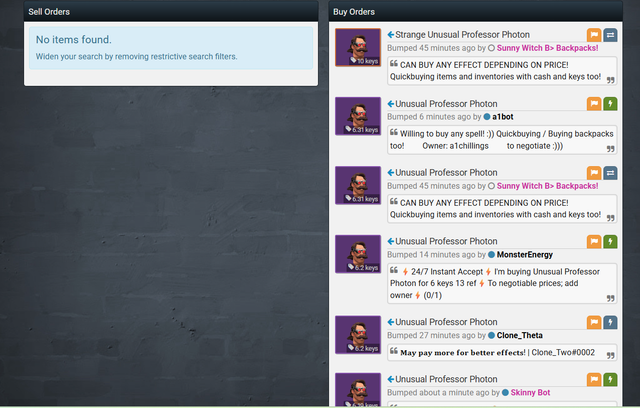This screenshot has width=640, height=408.
Task: Click online status dot beside Skinny Bot
Action: tap(505, 392)
